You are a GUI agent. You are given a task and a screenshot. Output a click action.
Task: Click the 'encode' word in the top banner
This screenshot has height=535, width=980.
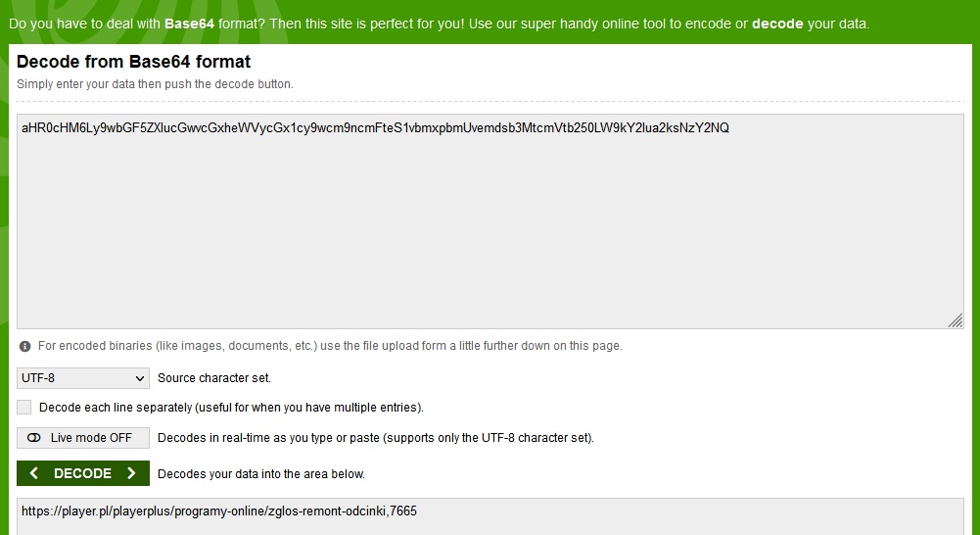[705, 24]
